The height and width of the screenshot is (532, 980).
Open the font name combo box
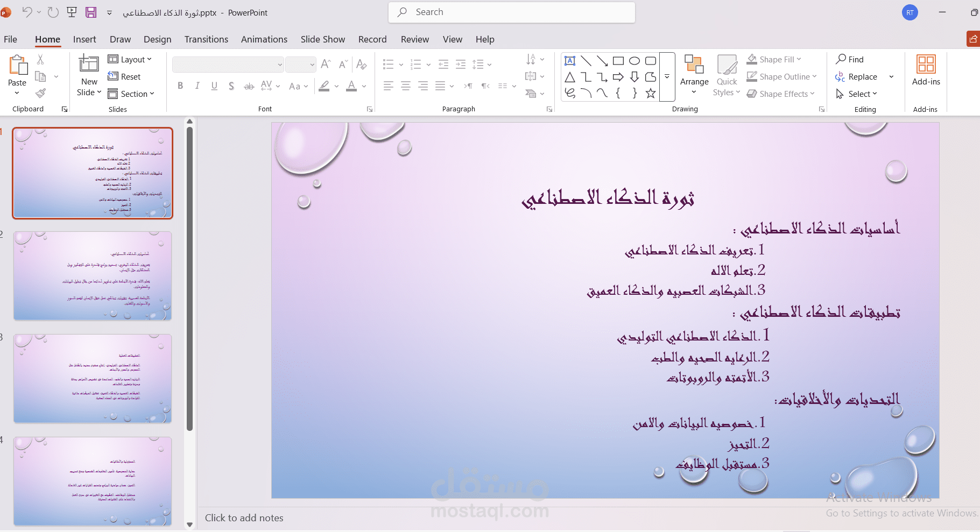tap(228, 65)
